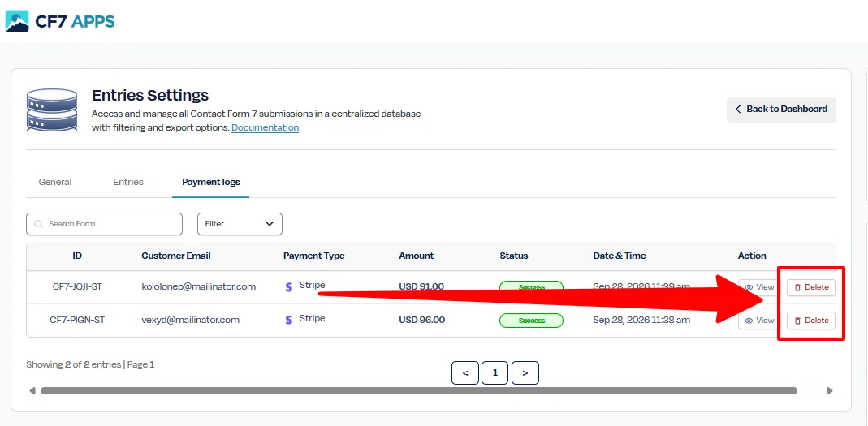Click the Status column header
This screenshot has height=426, width=868.
pos(514,256)
